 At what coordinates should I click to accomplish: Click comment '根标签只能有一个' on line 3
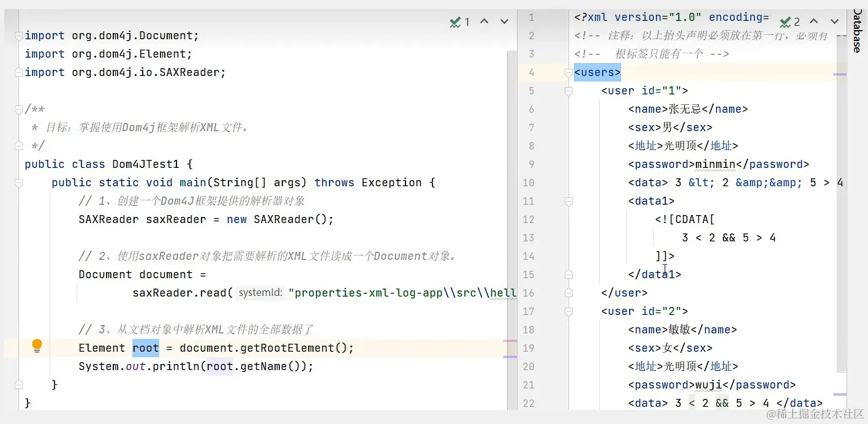[x=652, y=54]
